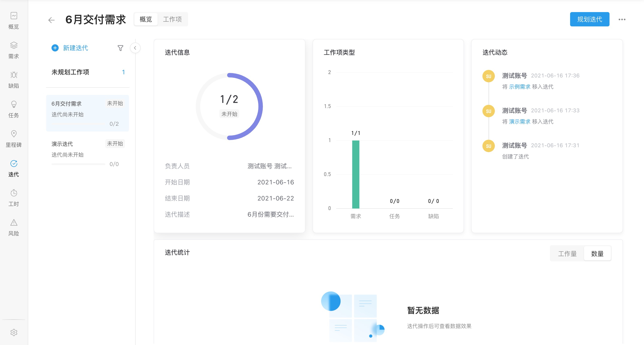This screenshot has height=345, width=644.
Task: Switch to the 工作项 tab
Action: [x=172, y=19]
